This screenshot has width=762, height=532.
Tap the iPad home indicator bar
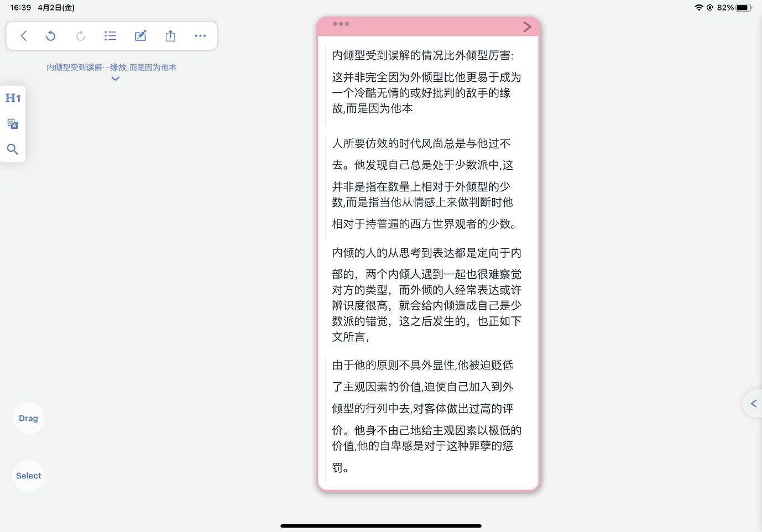click(381, 526)
